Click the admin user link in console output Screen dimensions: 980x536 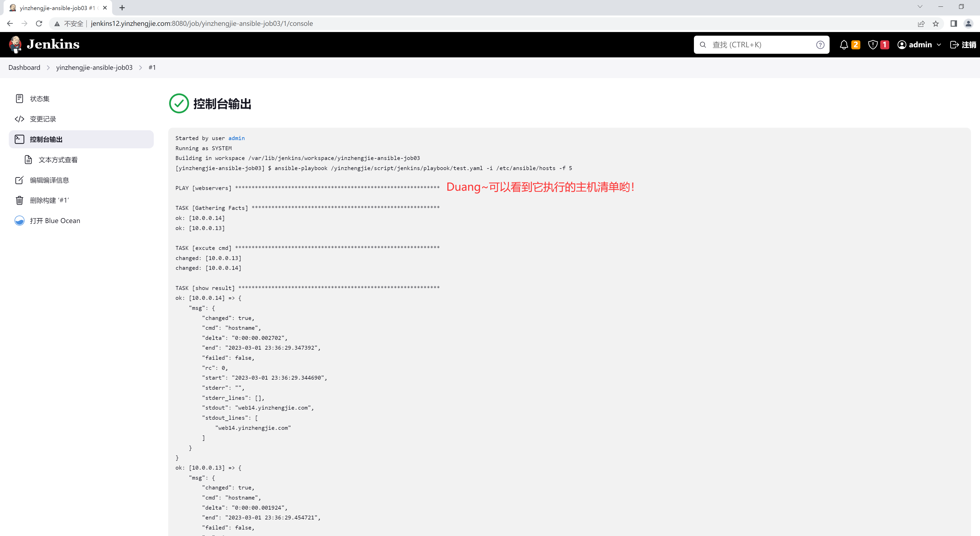coord(236,138)
